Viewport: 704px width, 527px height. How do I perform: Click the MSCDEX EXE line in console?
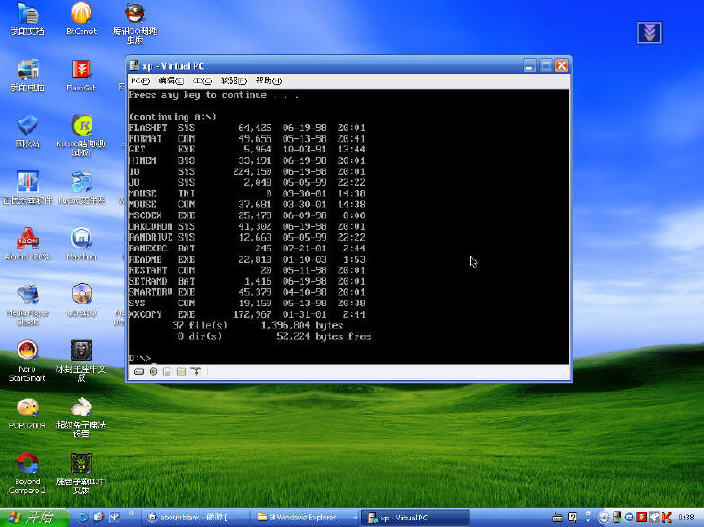tap(247, 215)
